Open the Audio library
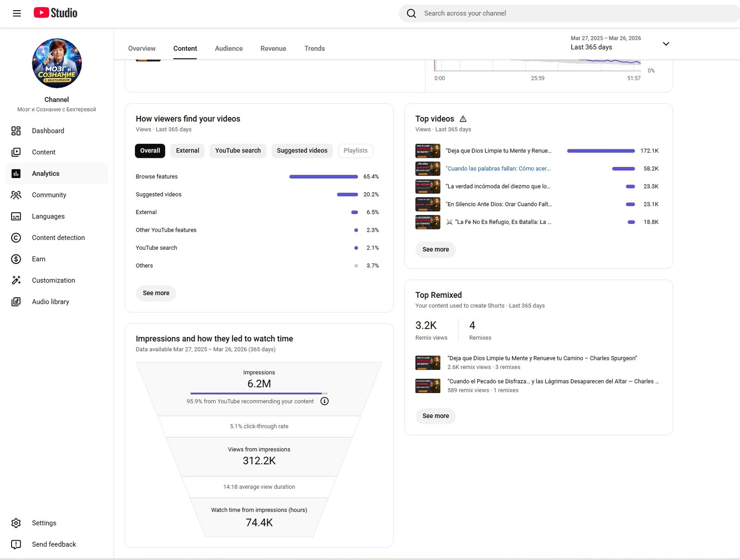 tap(50, 302)
